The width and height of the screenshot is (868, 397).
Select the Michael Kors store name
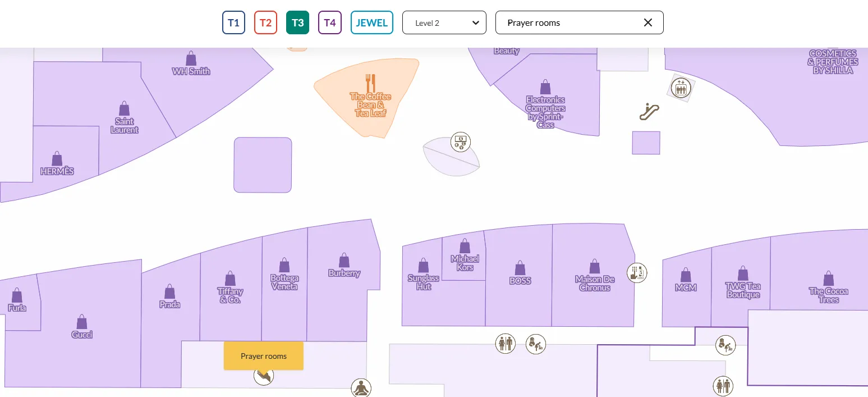pos(465,263)
